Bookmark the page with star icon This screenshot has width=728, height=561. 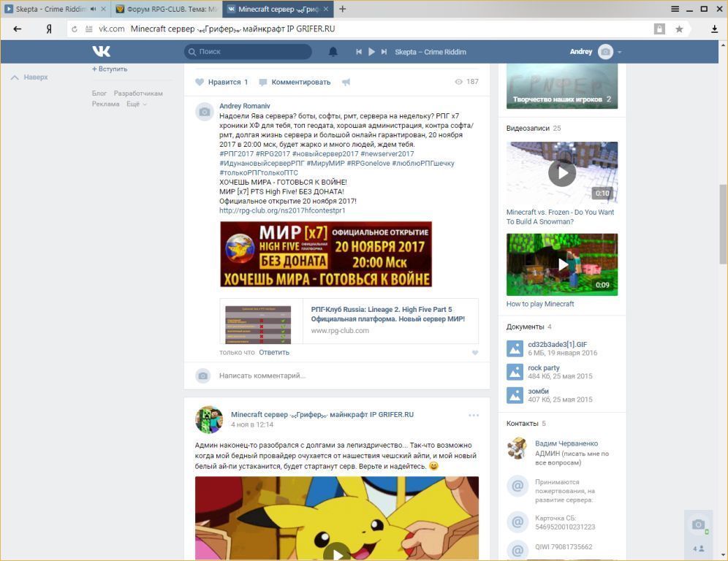(x=679, y=28)
